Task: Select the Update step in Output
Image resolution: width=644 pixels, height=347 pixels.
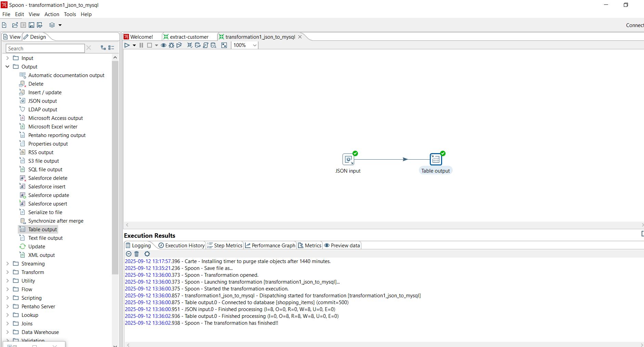Action: (37, 246)
